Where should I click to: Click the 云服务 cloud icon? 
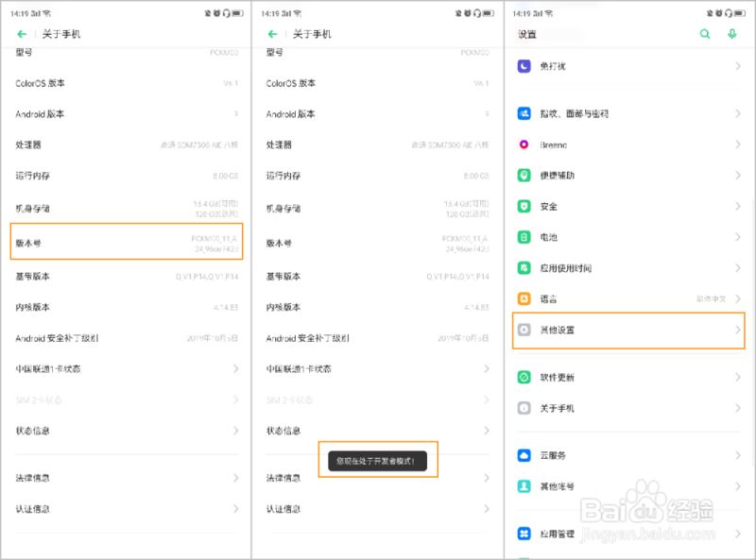(524, 455)
